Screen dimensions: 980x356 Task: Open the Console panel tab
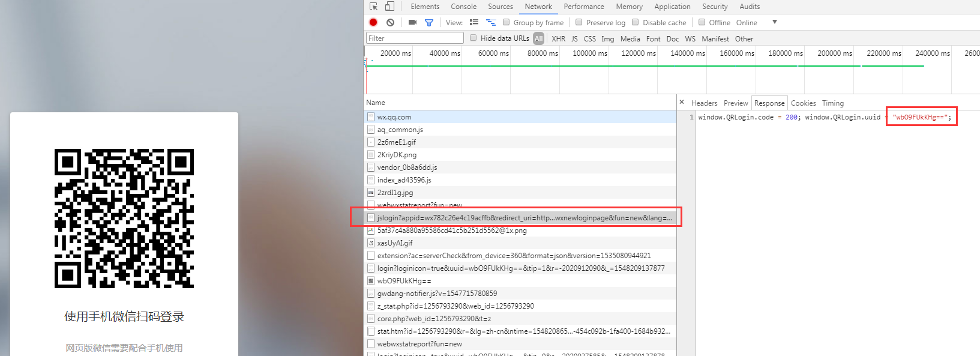pos(464,7)
